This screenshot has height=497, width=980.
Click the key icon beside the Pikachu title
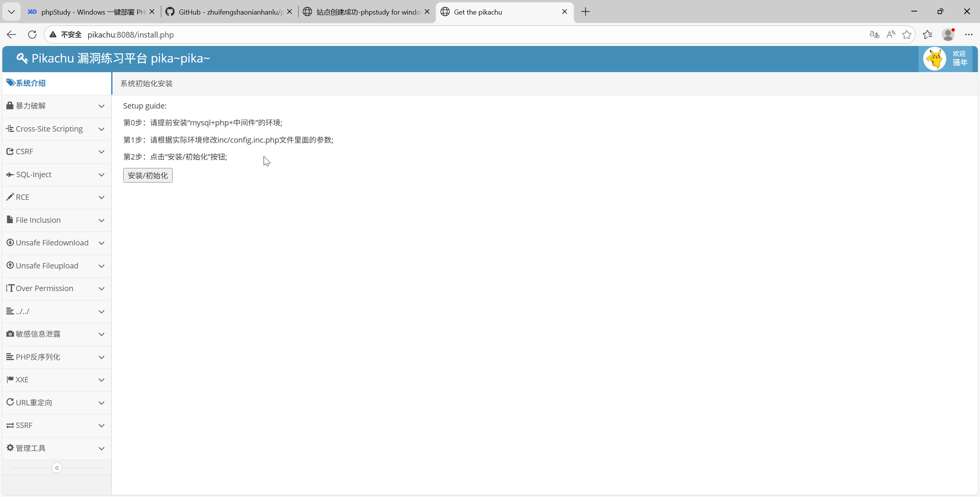(x=22, y=58)
